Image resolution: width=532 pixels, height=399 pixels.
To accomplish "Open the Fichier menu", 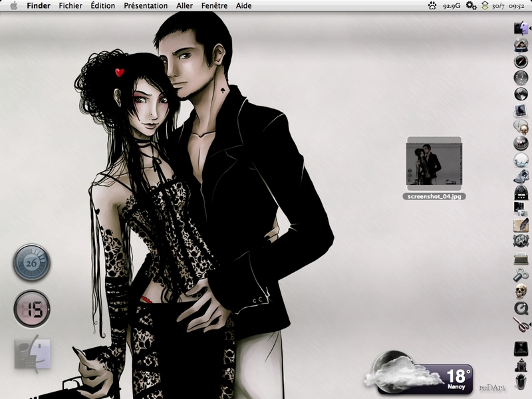I will point(70,6).
